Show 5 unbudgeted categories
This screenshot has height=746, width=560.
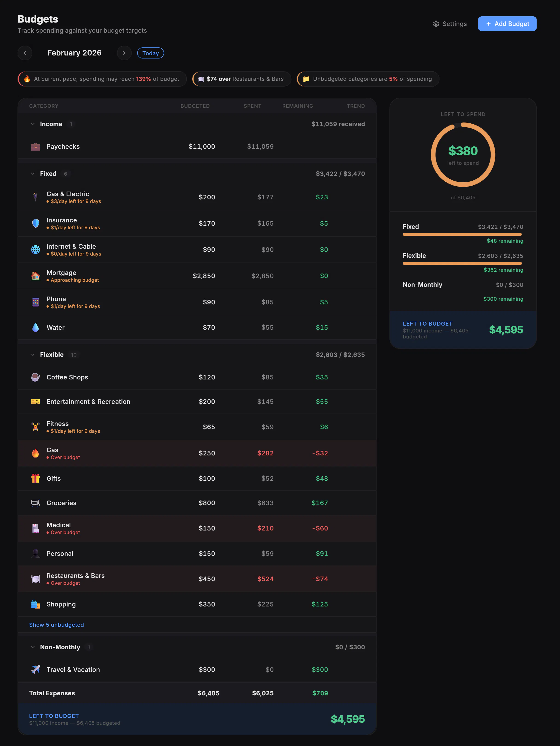pyautogui.click(x=56, y=625)
